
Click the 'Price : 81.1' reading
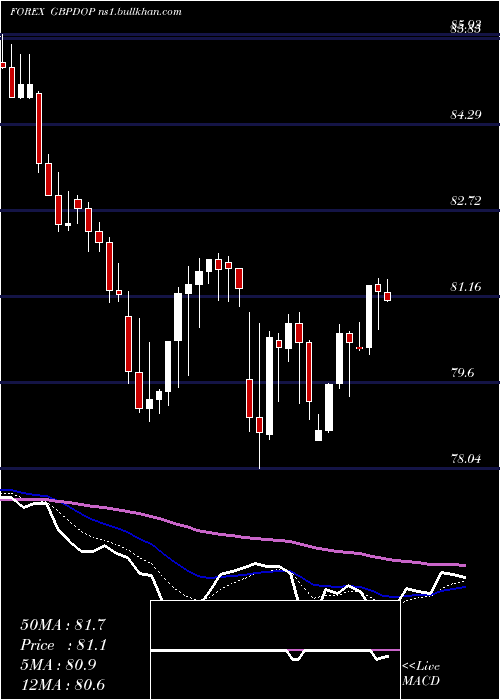(x=63, y=645)
